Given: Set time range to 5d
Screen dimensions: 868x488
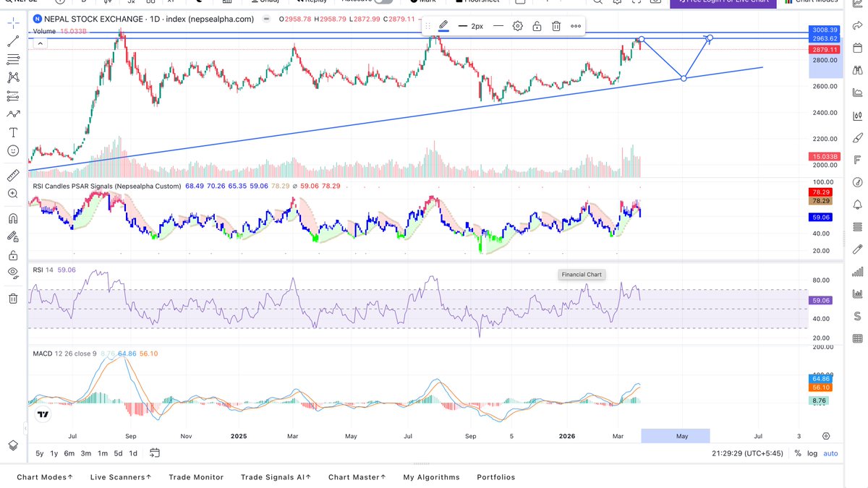Looking at the screenshot, I should click(x=118, y=453).
